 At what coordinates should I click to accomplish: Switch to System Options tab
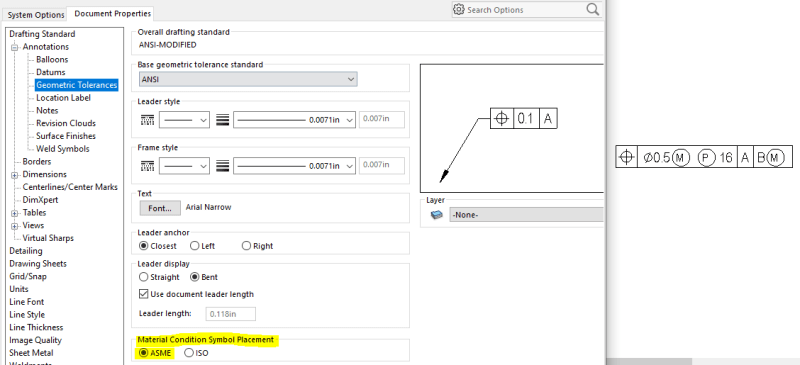36,15
